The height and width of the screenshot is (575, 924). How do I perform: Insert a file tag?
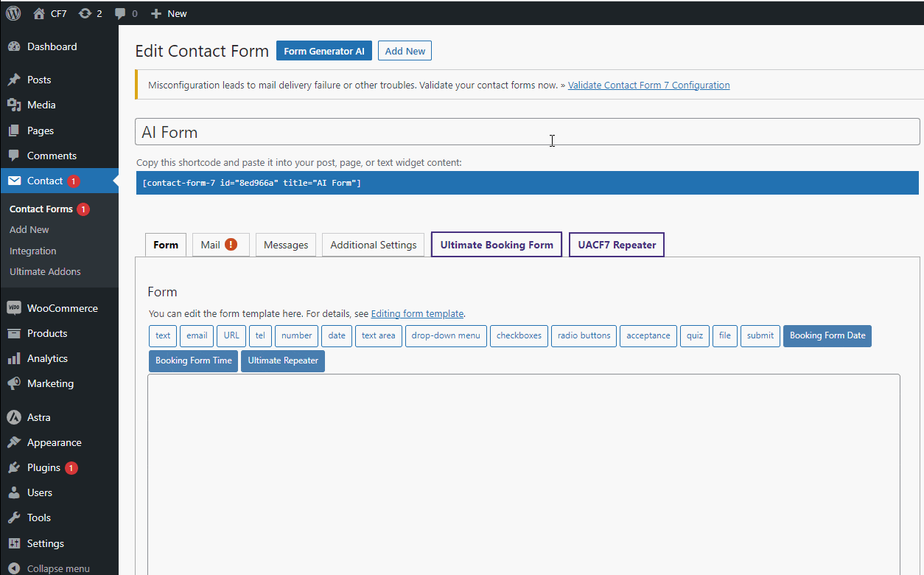click(725, 335)
